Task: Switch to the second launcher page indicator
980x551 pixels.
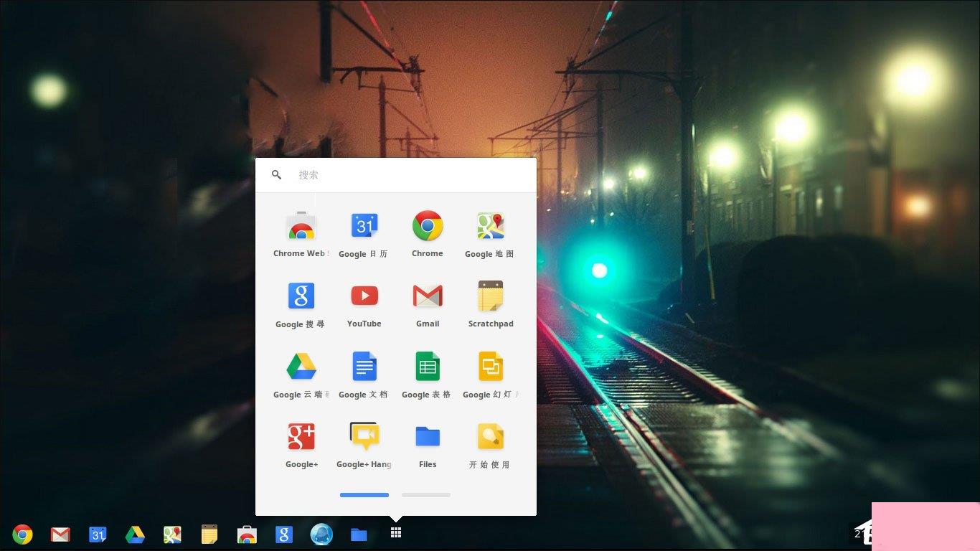Action: (426, 495)
